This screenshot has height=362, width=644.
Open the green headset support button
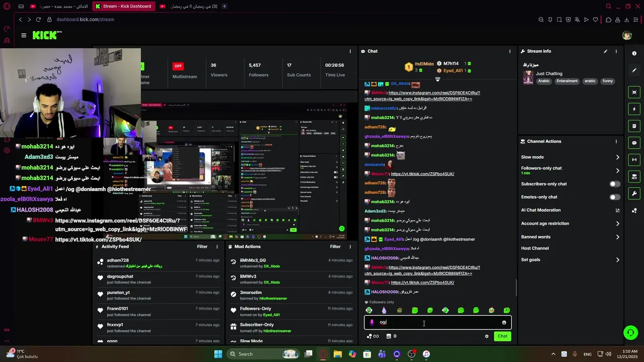click(x=630, y=332)
